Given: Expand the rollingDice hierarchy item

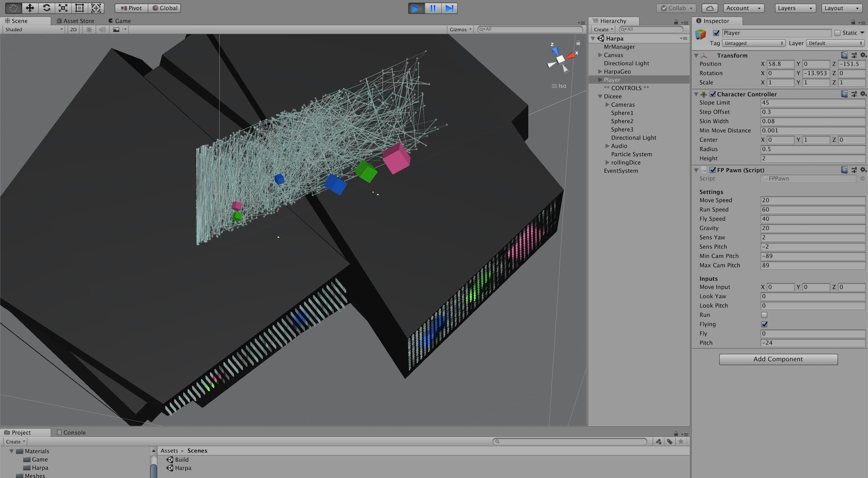Looking at the screenshot, I should [608, 162].
